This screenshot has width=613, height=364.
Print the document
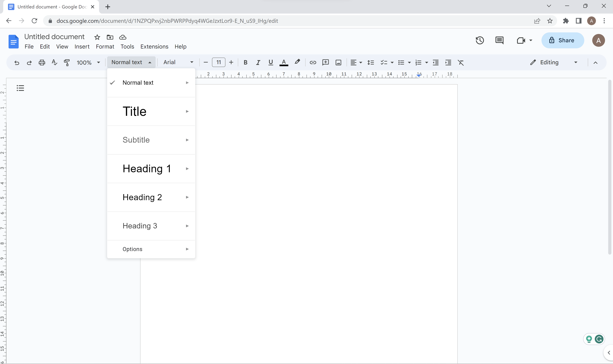click(x=42, y=63)
